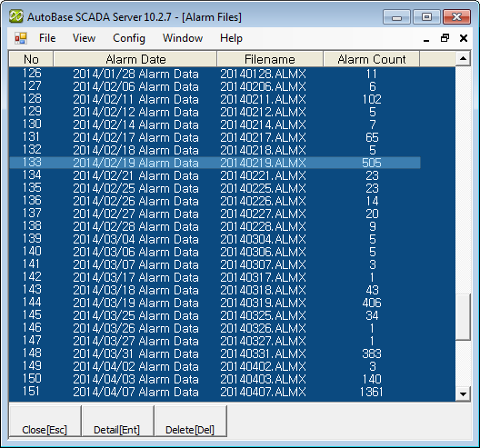Minimize the inner Alarm Files window
The height and width of the screenshot is (448, 480).
[426, 38]
